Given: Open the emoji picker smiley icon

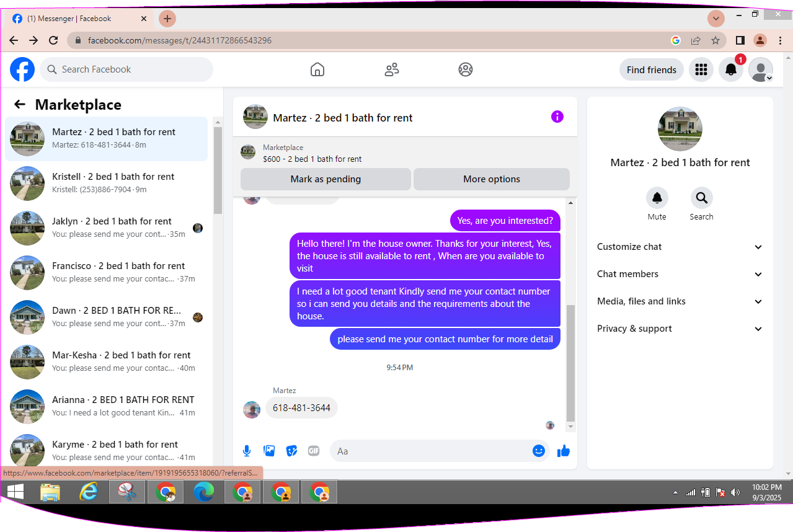Looking at the screenshot, I should 539,451.
